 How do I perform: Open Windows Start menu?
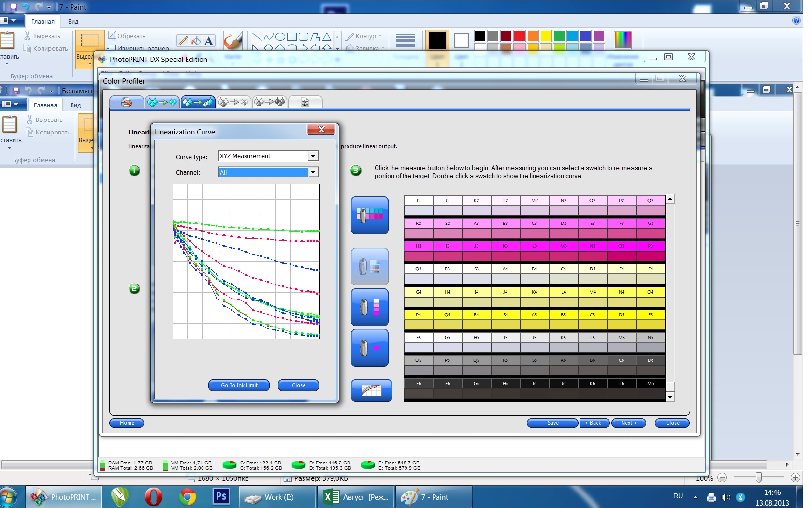pos(8,497)
